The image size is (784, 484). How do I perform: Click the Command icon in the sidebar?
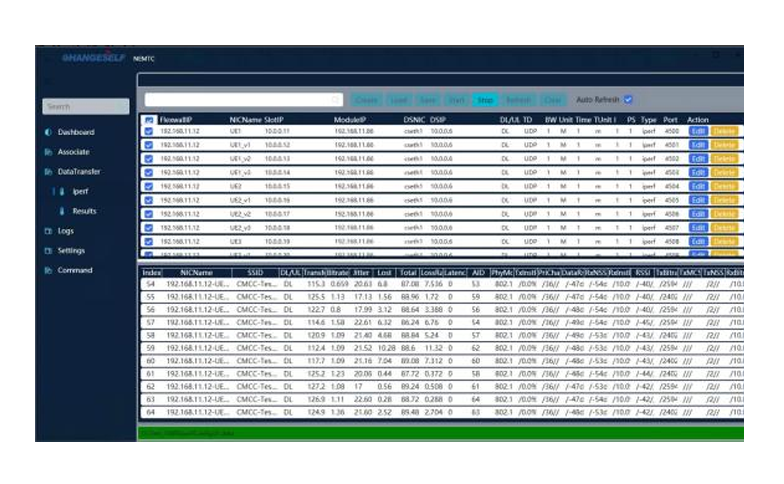click(48, 271)
